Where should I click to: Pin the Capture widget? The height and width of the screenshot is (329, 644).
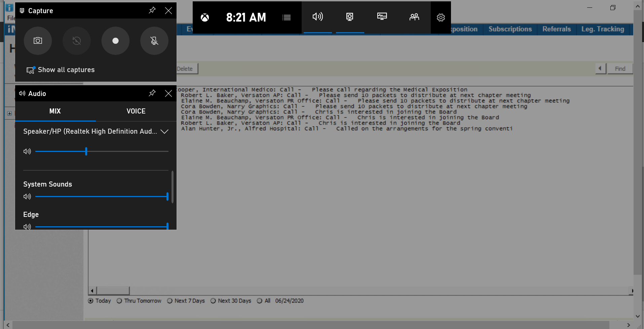(x=152, y=10)
